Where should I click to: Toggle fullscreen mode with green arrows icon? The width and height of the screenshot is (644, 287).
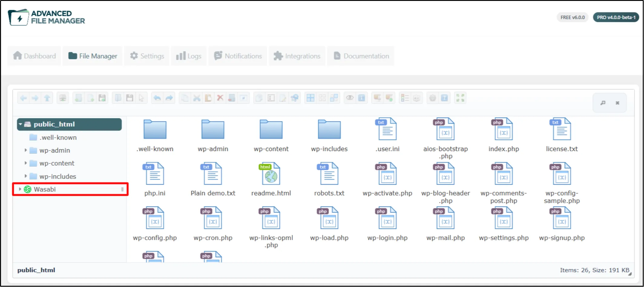[x=460, y=98]
